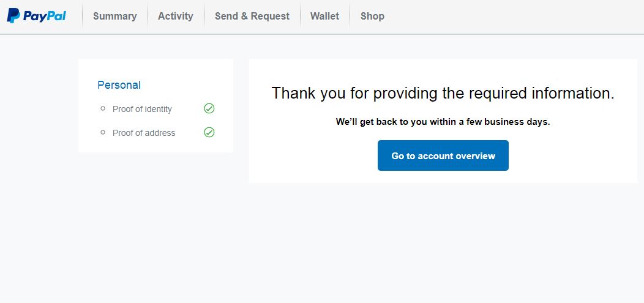Click the divider between Wallet and Shop
This screenshot has height=303, width=644.
click(350, 17)
